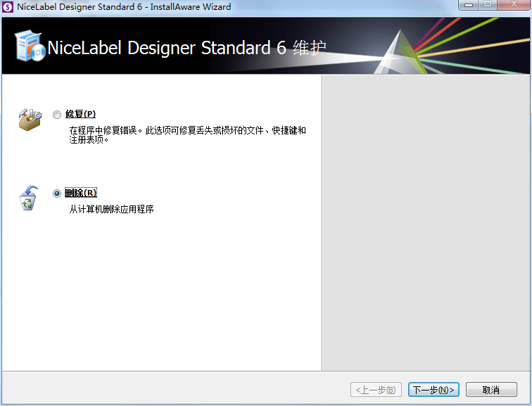Click the purple S icon in title bar
Image resolution: width=532 pixels, height=406 pixels.
click(x=8, y=7)
